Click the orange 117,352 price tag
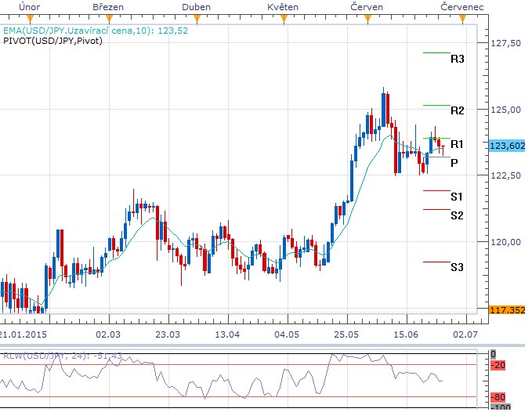The height and width of the screenshot is (412, 532). 507,310
